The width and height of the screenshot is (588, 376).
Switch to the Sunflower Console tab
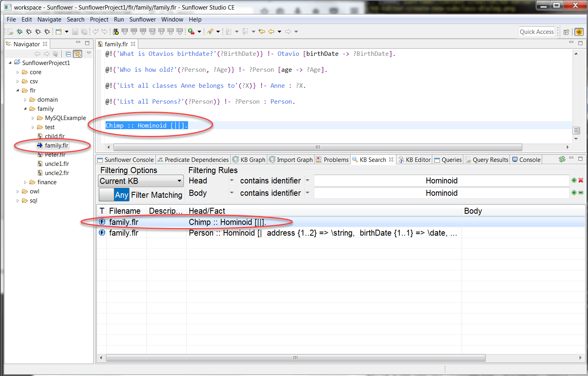[x=125, y=159]
